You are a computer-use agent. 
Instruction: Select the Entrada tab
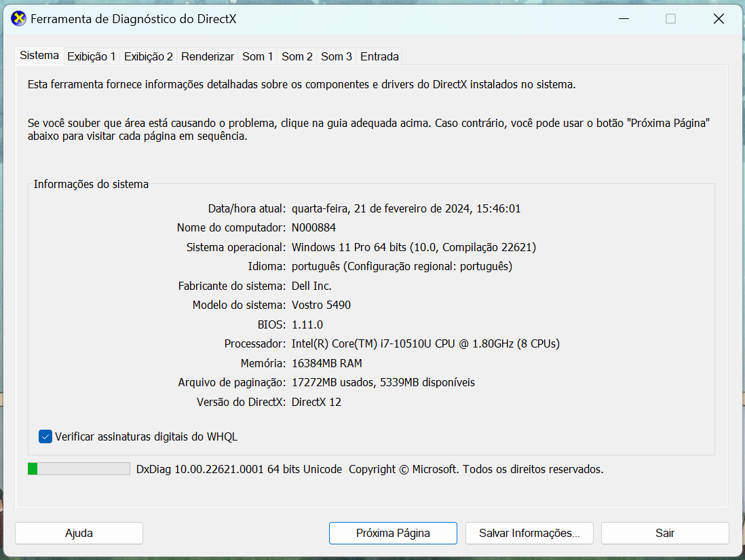[x=379, y=57]
